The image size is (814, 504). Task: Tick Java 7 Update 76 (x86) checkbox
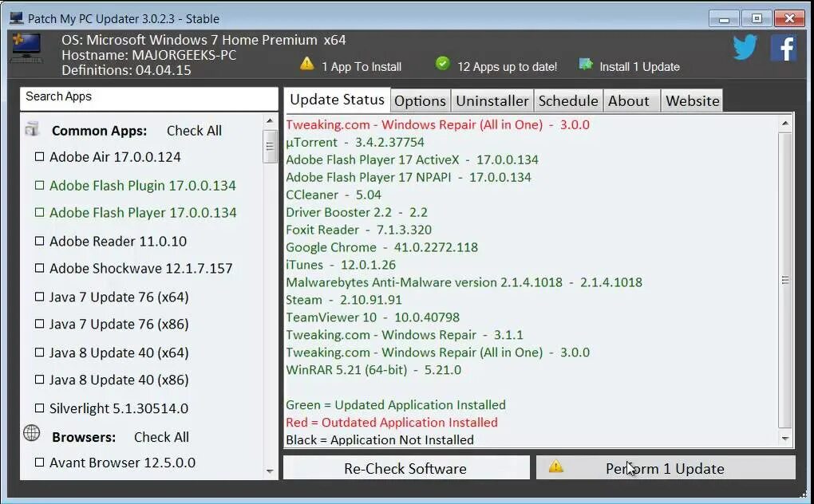click(39, 324)
